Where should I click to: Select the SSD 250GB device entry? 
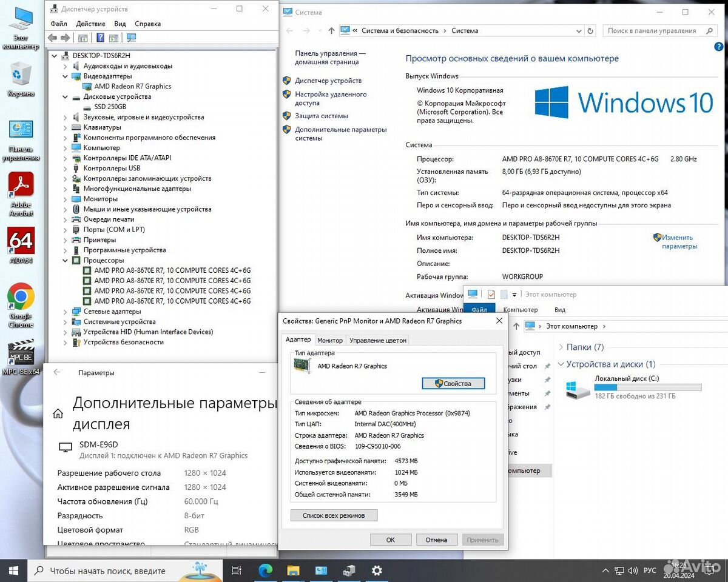(110, 107)
